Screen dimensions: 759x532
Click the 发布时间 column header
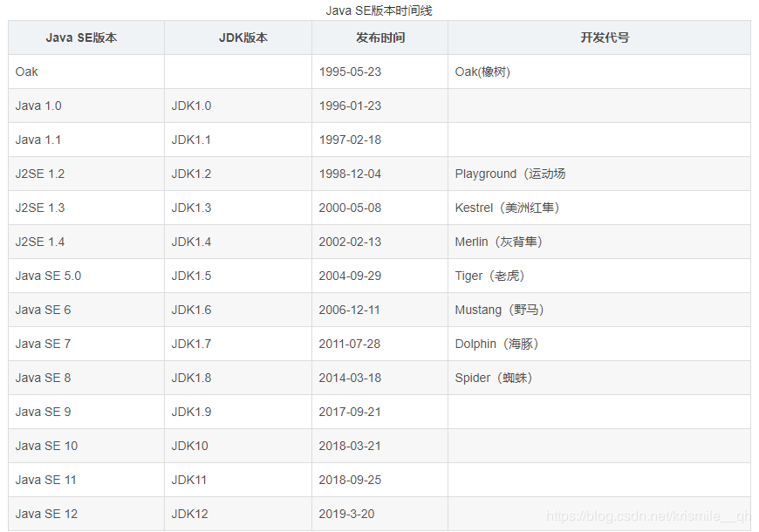coord(379,38)
